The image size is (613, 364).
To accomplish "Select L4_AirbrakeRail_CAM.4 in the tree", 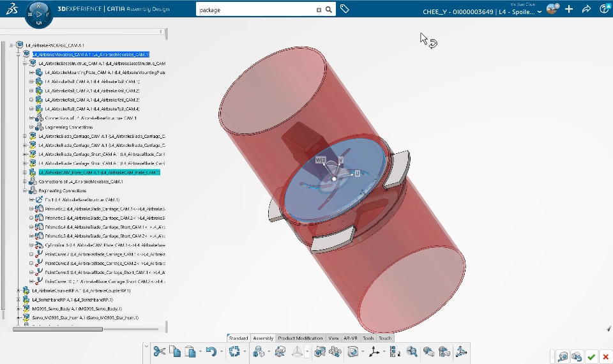I will click(92, 109).
